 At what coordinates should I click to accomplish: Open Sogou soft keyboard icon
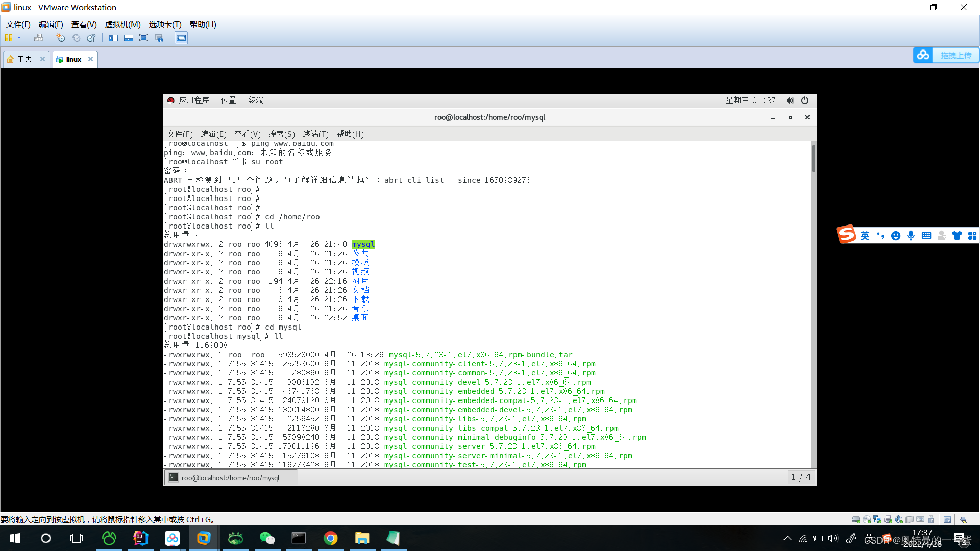[x=926, y=235]
